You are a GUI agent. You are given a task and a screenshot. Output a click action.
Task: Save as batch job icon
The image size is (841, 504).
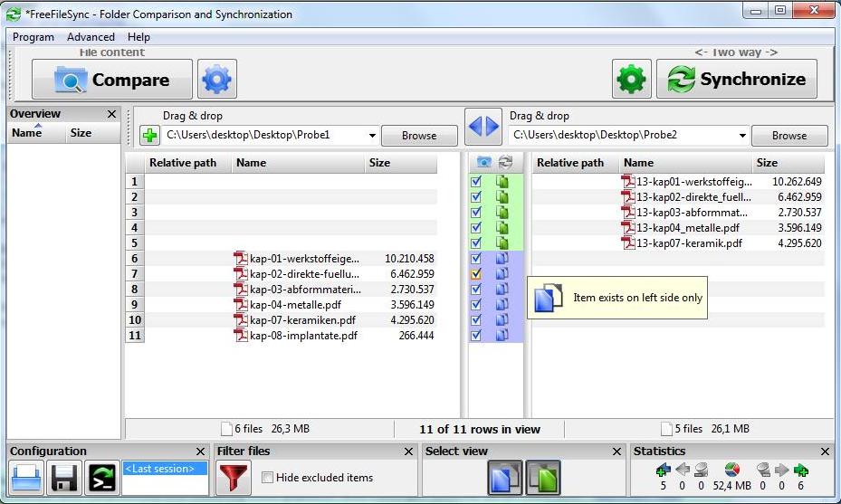pyautogui.click(x=102, y=478)
